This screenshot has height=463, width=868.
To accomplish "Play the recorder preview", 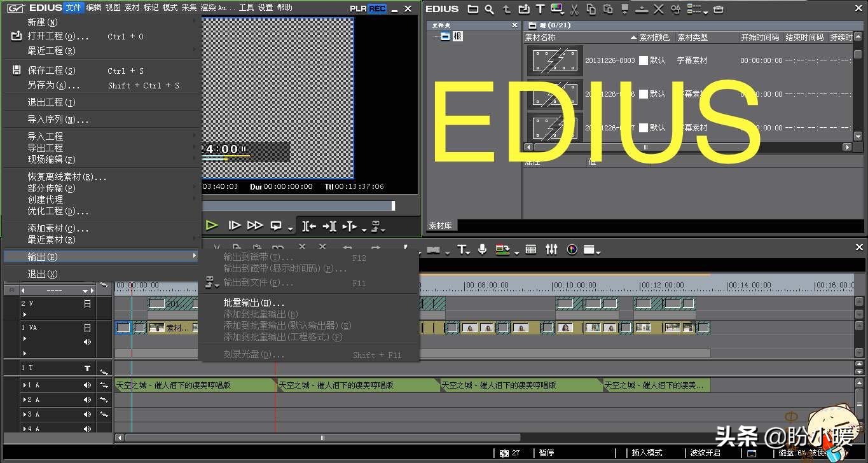I will [x=212, y=225].
